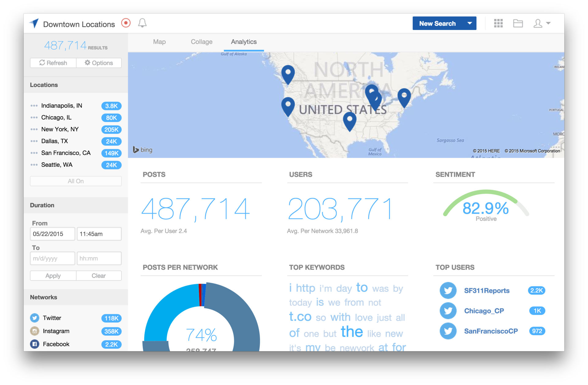The width and height of the screenshot is (588, 385).
Task: Click the Bing logo on the map
Action: 142,150
